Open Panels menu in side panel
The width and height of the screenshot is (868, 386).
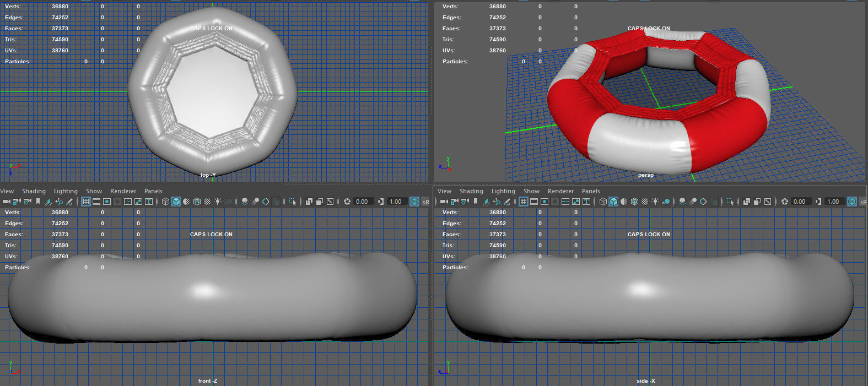point(591,191)
